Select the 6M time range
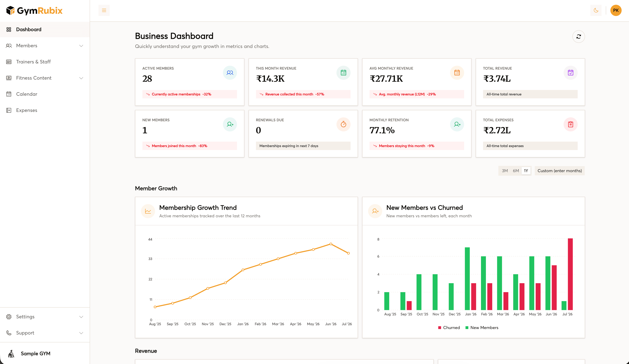Screen dimensions: 629x364 tap(516, 171)
